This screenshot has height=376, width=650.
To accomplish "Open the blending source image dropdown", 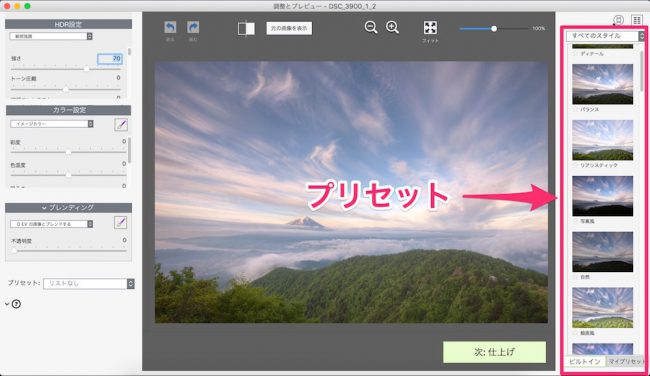I will pyautogui.click(x=51, y=224).
